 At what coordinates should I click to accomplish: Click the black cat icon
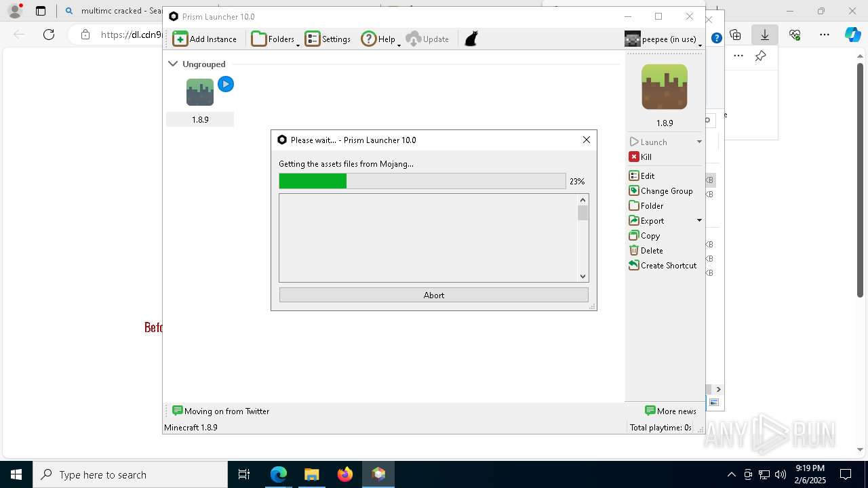click(471, 39)
